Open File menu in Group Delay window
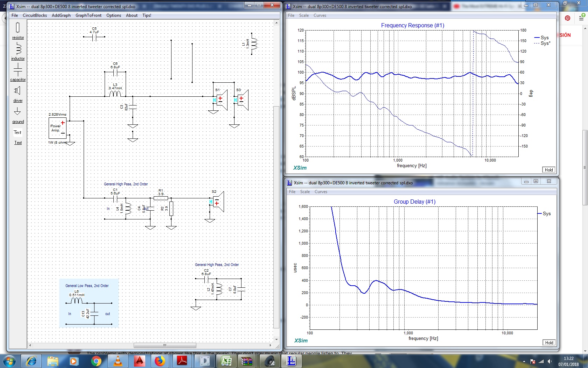This screenshot has height=368, width=588. pyautogui.click(x=292, y=192)
